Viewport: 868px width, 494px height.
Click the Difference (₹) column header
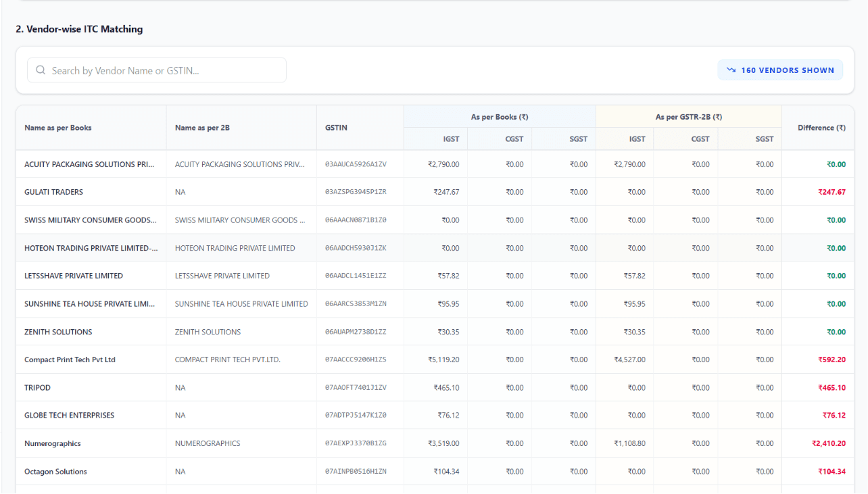[821, 128]
